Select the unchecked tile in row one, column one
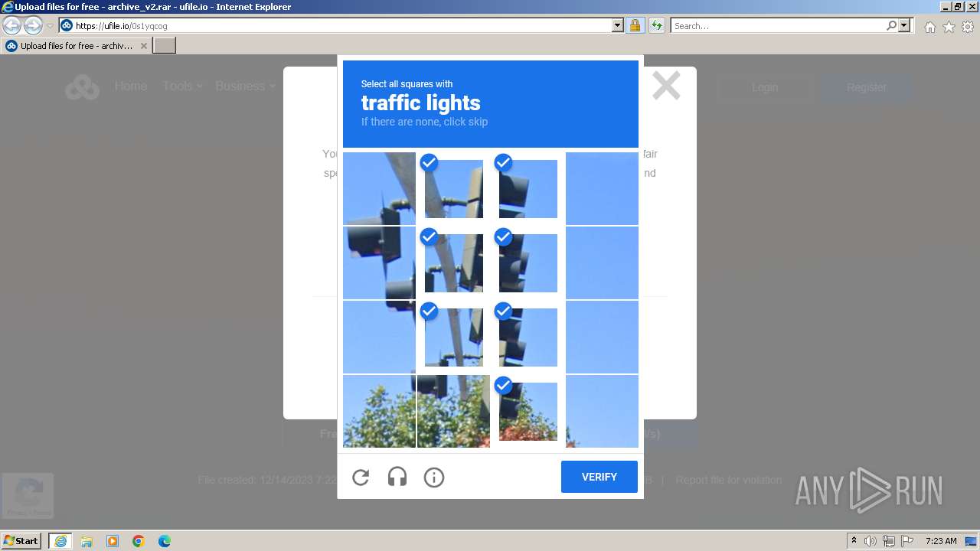Image resolution: width=980 pixels, height=551 pixels. pos(379,188)
